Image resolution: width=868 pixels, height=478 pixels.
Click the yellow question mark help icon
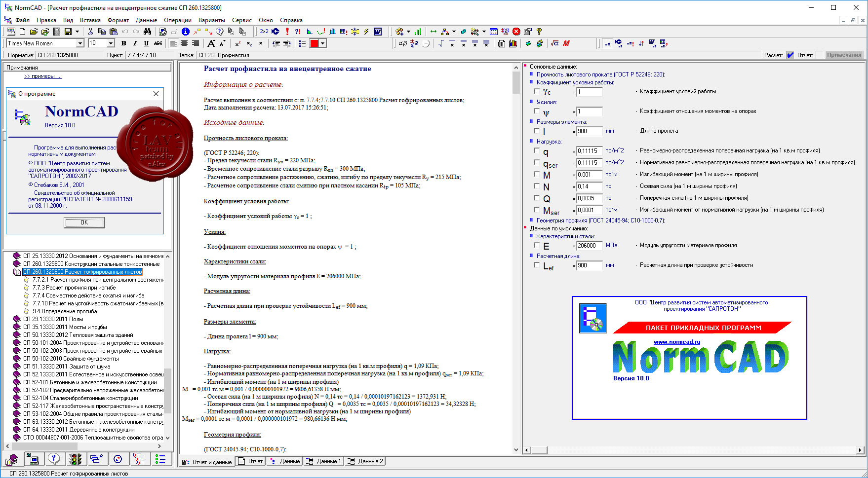coord(539,32)
